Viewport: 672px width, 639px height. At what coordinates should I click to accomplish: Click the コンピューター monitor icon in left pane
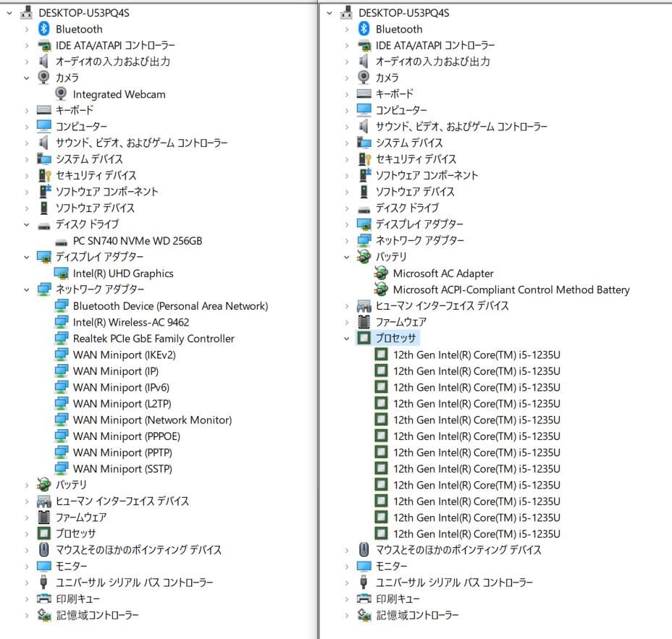point(43,127)
